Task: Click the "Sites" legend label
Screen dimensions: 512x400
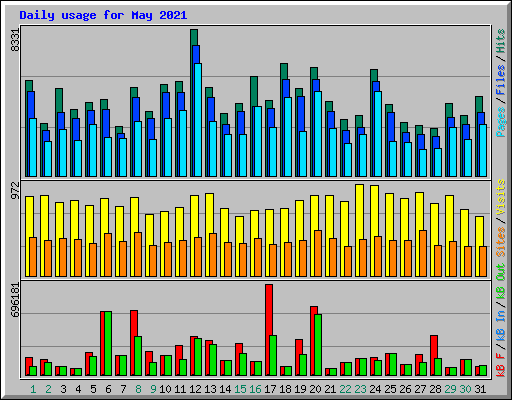Action: (x=501, y=242)
